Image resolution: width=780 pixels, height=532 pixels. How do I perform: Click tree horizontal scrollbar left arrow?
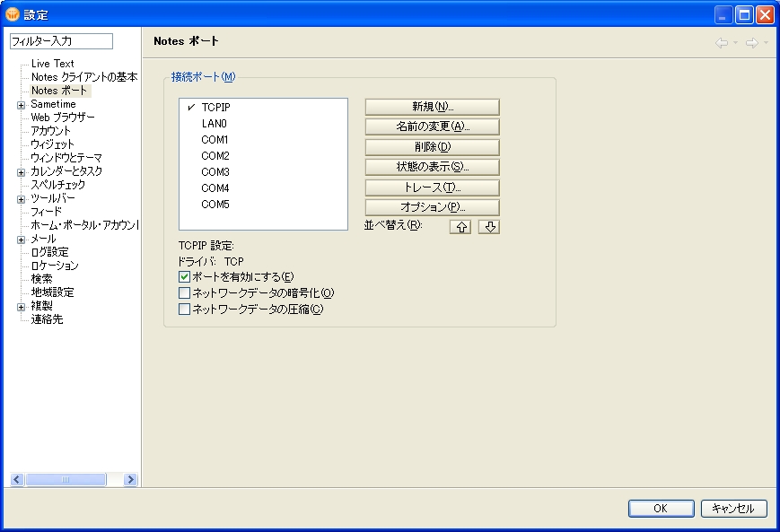[x=17, y=479]
